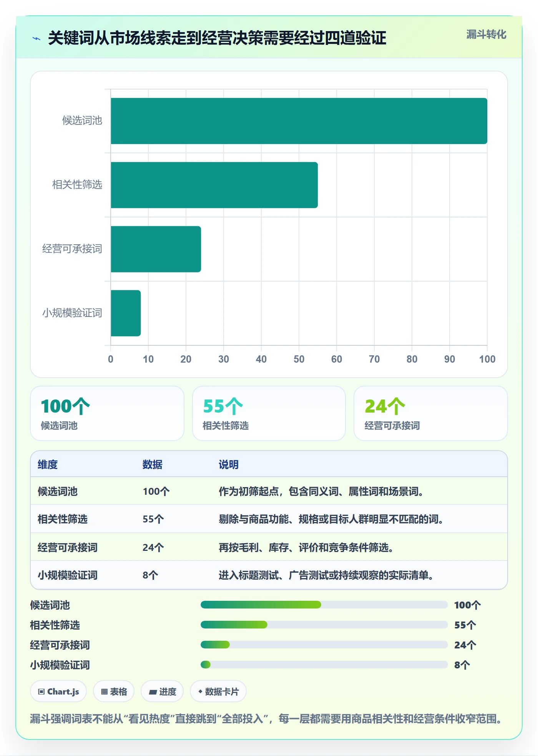Screen dimensions: 538x756
Task: Click the 0 tick on the chart axis
Action: point(111,359)
